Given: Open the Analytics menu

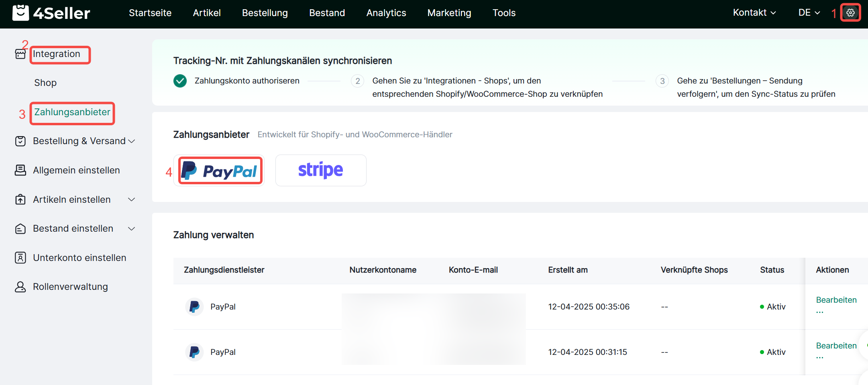Looking at the screenshot, I should tap(386, 13).
